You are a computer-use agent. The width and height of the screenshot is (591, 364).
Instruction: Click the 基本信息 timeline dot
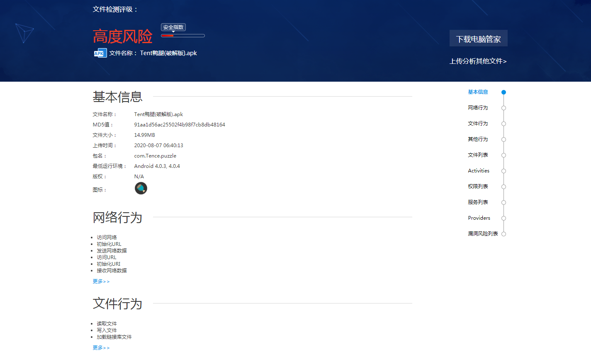(x=503, y=92)
